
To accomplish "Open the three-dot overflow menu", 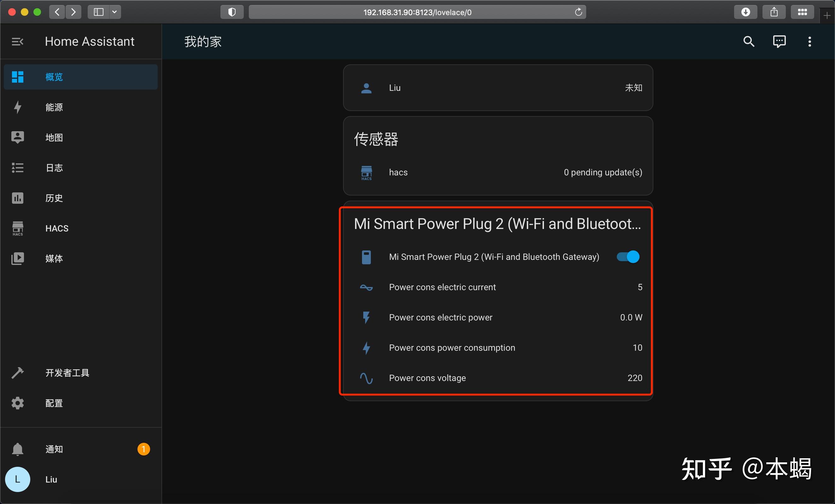I will (x=809, y=42).
